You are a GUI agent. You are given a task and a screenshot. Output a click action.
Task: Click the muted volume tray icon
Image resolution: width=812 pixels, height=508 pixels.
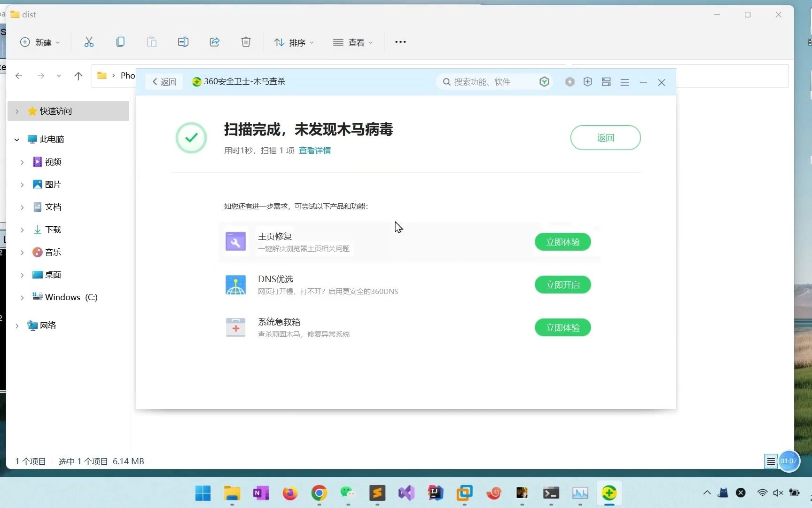click(x=778, y=493)
